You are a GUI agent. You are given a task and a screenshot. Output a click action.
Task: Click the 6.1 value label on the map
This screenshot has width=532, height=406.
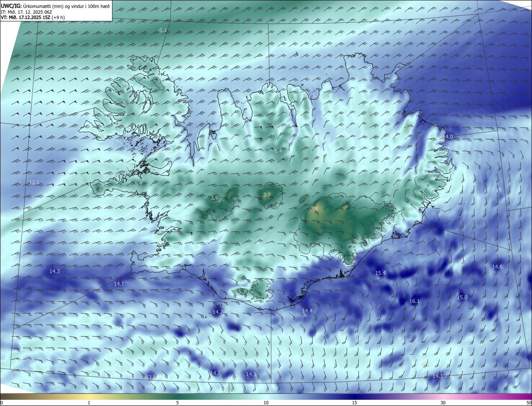pos(163,30)
